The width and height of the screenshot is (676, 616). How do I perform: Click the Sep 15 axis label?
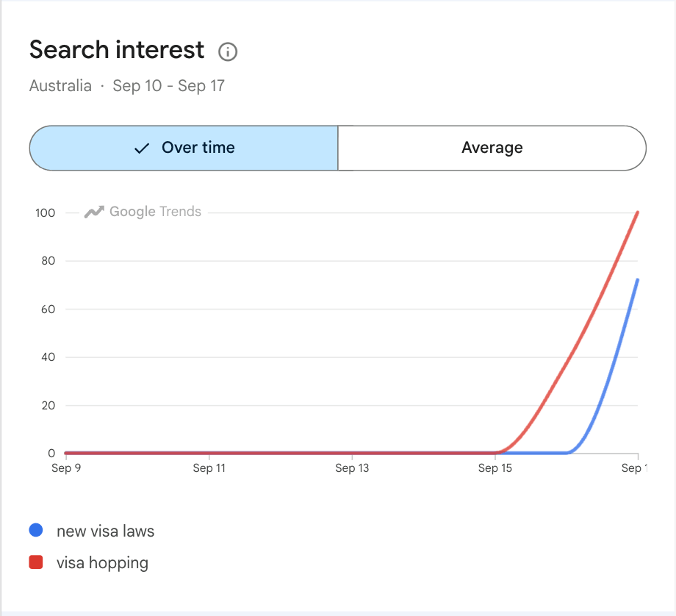(495, 468)
